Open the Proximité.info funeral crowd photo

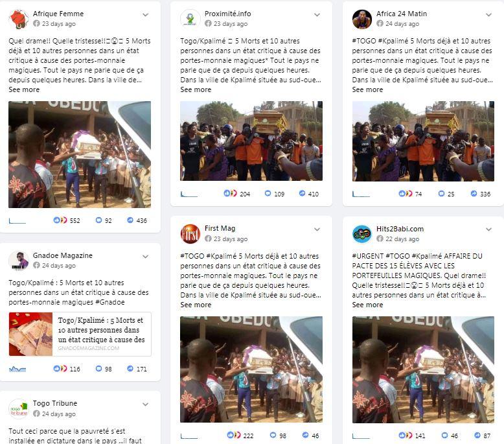tap(251, 141)
